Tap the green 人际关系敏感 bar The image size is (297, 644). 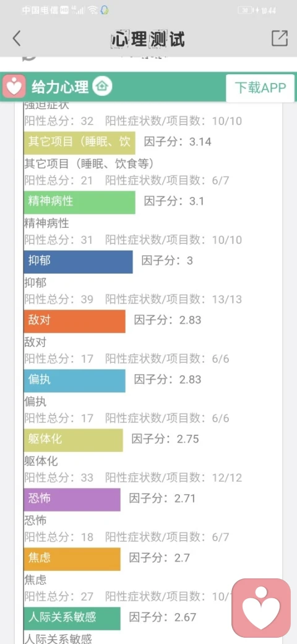pos(72,618)
